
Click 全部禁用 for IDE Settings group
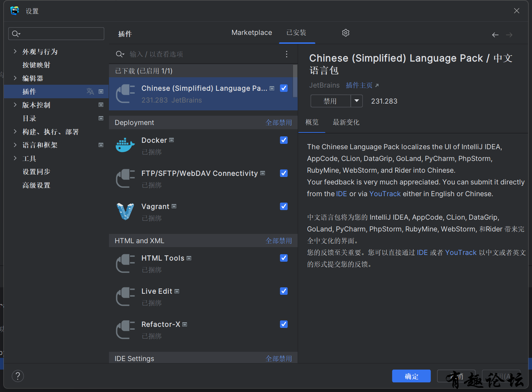coord(279,359)
